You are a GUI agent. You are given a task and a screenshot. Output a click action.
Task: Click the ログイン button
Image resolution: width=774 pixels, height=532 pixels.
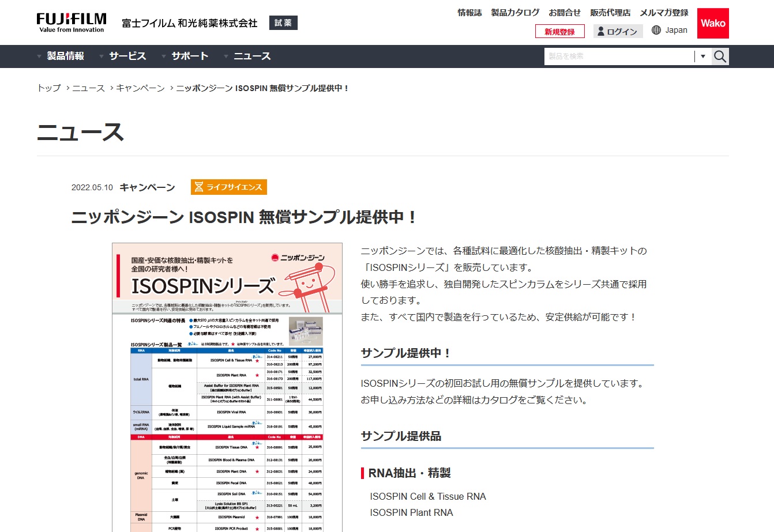[618, 31]
